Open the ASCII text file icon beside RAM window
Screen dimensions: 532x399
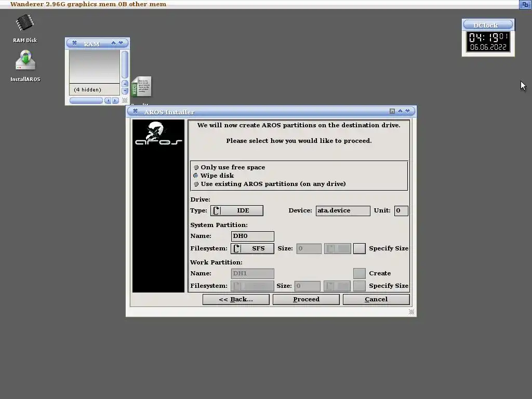pos(141,87)
